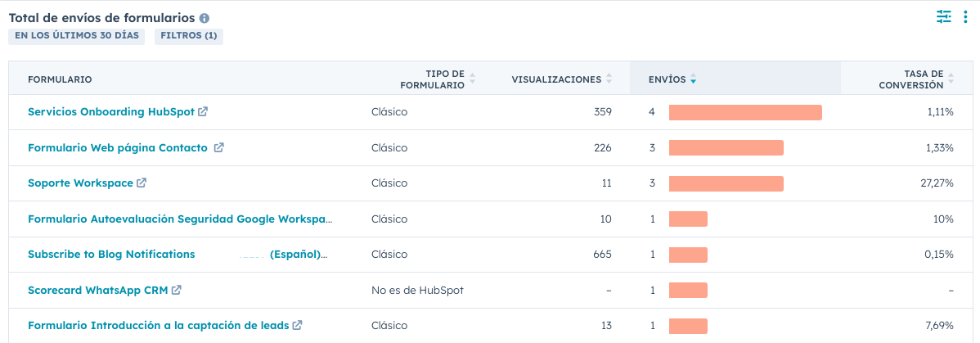Click the info icon beside the report title
Viewport: 980px width, 343px height.
coord(205,18)
